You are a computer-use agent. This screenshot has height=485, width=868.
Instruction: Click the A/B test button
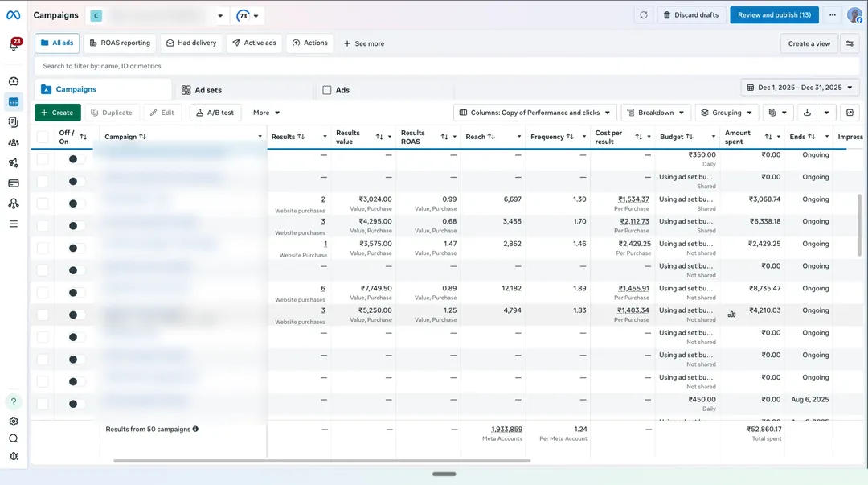pyautogui.click(x=215, y=113)
